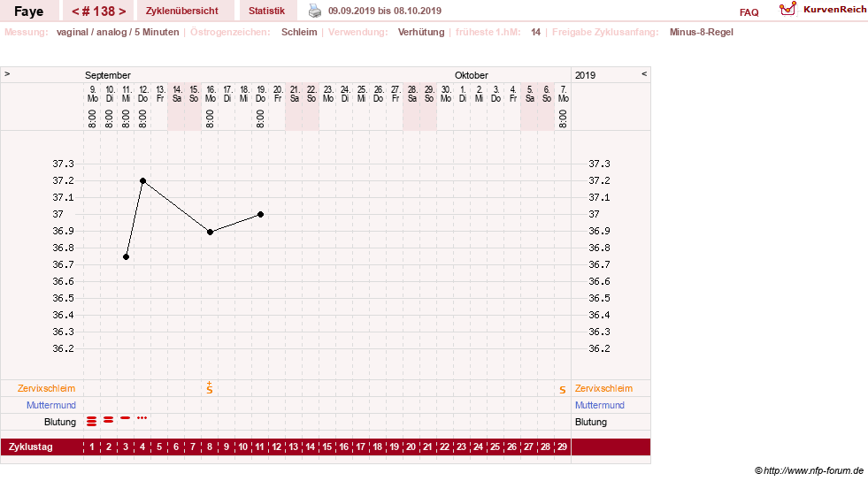This screenshot has width=868, height=481.
Task: Click the 37.0 temperature point on day 11
Action: click(x=260, y=215)
